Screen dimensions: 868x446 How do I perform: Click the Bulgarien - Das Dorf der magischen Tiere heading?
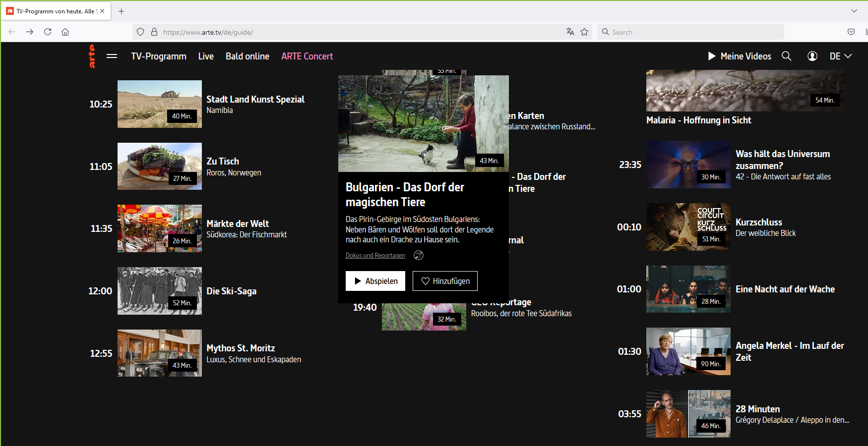click(x=405, y=194)
